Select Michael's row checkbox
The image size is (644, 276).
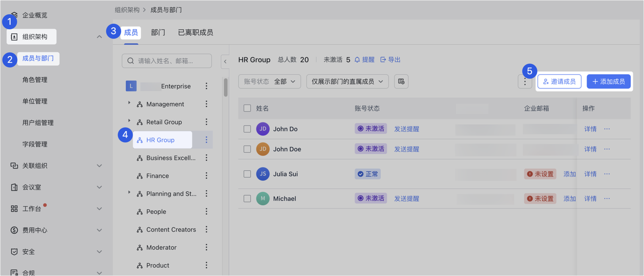247,199
